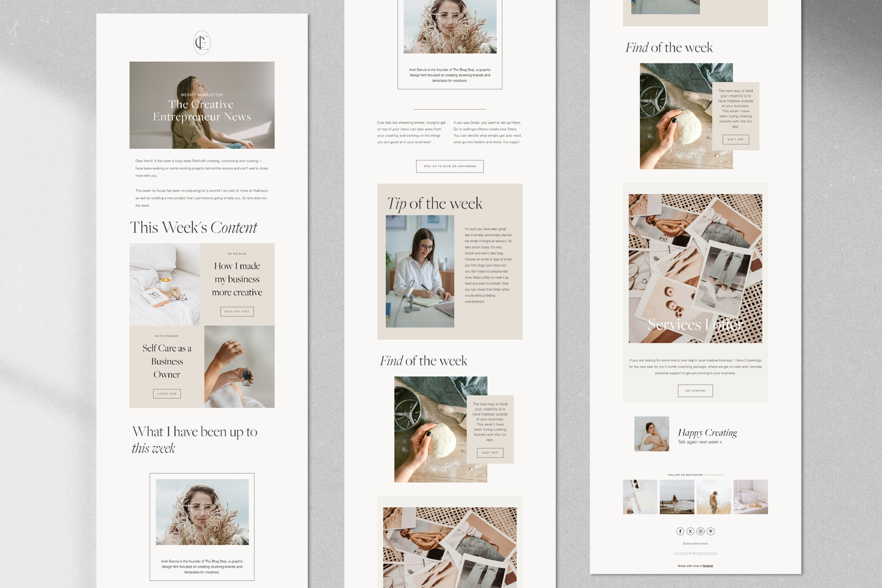Open the laptop on bed Instagram thumbnail
The height and width of the screenshot is (588, 882).
pos(750,497)
